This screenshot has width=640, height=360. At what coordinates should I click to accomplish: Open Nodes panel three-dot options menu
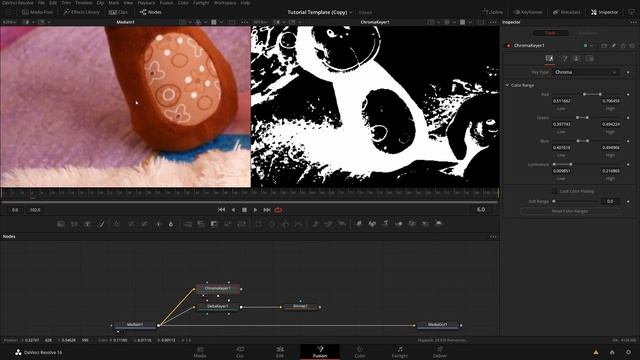click(493, 236)
